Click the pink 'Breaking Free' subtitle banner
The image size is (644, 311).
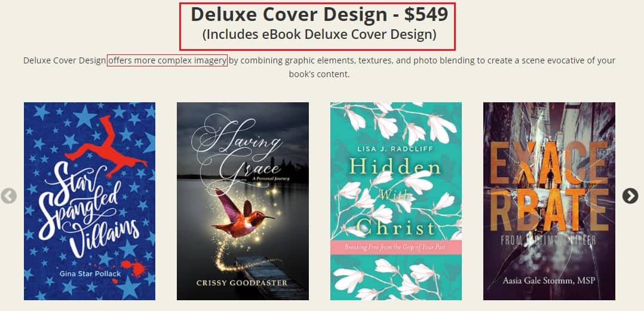coord(396,248)
